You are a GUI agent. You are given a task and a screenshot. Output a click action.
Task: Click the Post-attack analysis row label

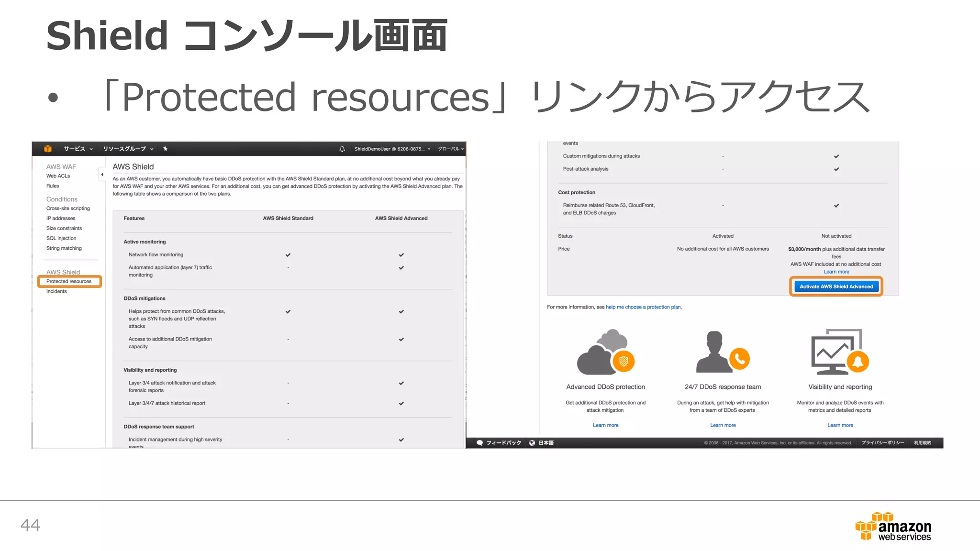[x=586, y=169]
